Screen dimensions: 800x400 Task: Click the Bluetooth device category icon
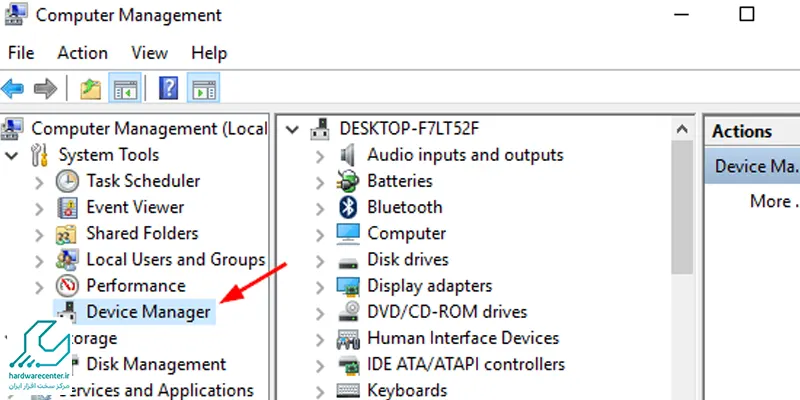coord(348,207)
